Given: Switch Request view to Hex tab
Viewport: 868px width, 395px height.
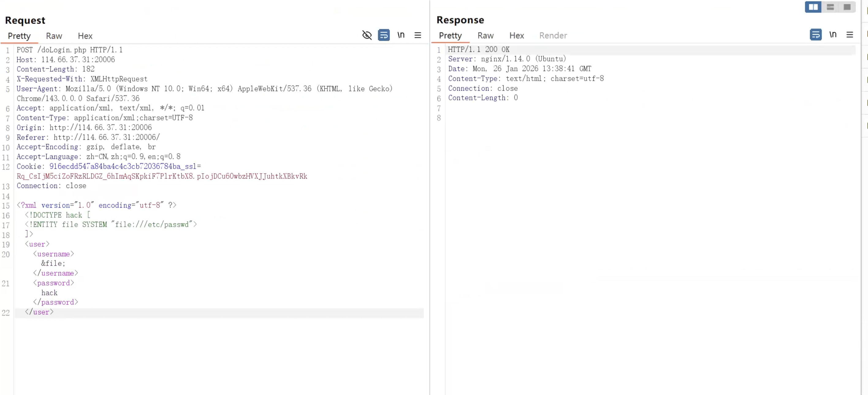Looking at the screenshot, I should click(x=85, y=36).
